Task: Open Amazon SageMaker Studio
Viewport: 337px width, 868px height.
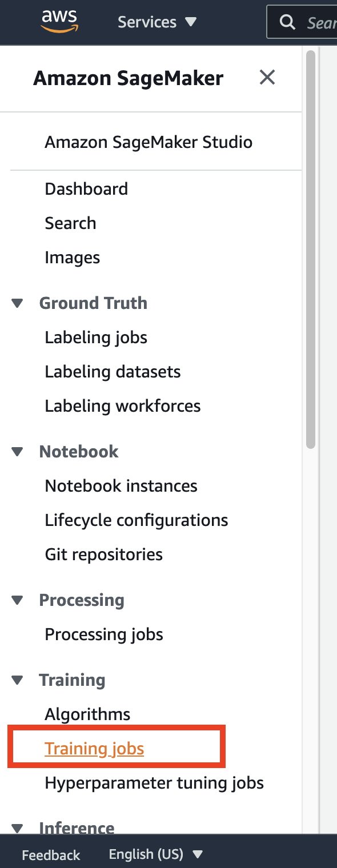Action: [149, 142]
